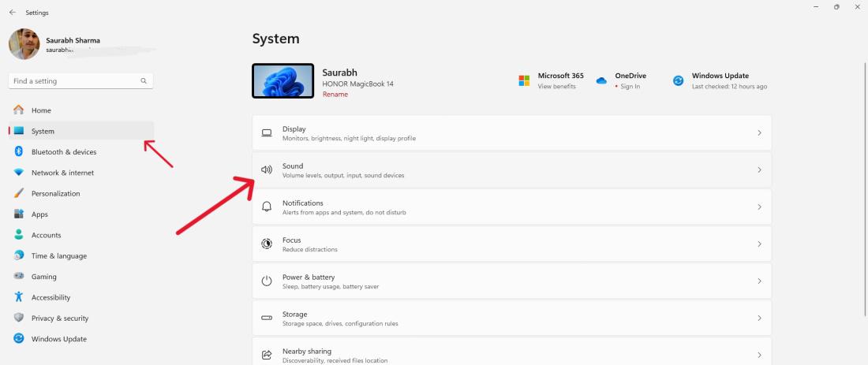Image resolution: width=868 pixels, height=365 pixels.
Task: Open the Storage label text
Action: pos(294,314)
